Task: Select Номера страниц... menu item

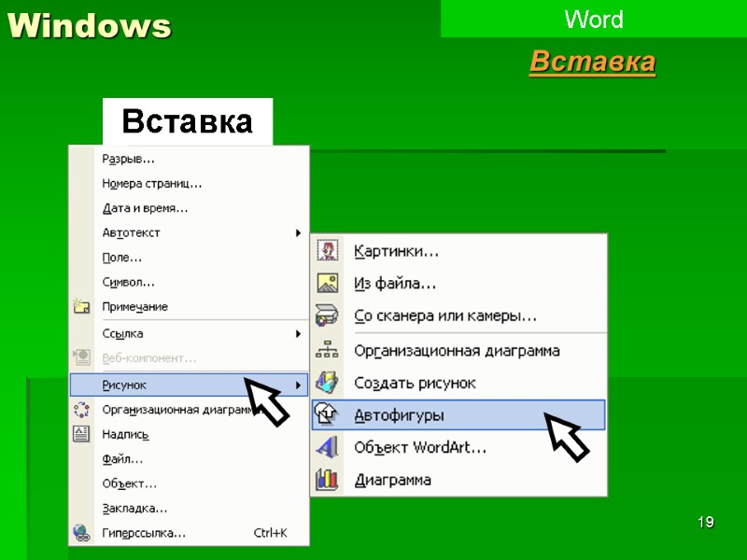Action: pyautogui.click(x=190, y=184)
